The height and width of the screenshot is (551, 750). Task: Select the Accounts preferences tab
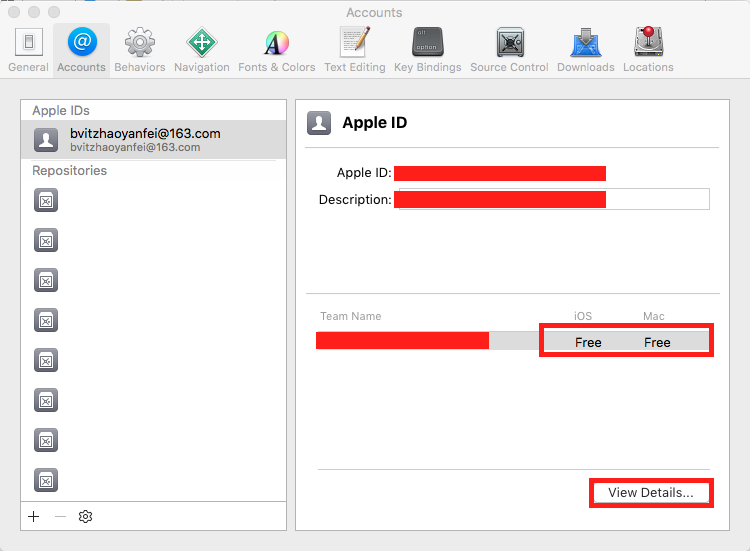pos(81,50)
